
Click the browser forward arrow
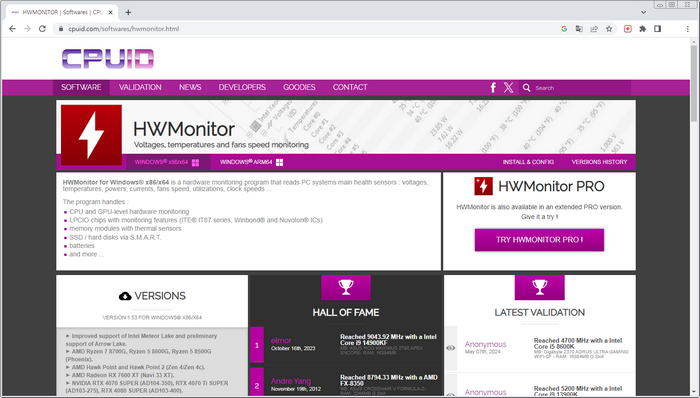(27, 29)
